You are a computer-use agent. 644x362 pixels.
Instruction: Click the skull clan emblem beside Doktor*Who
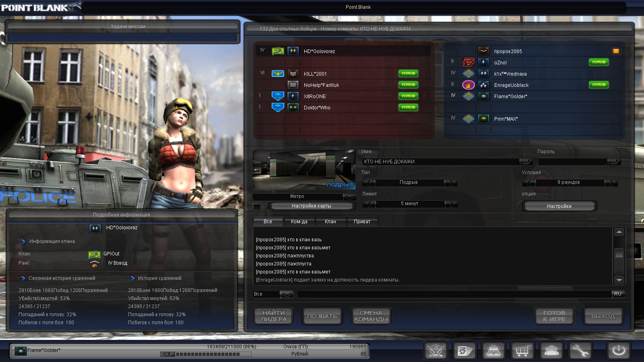(278, 107)
